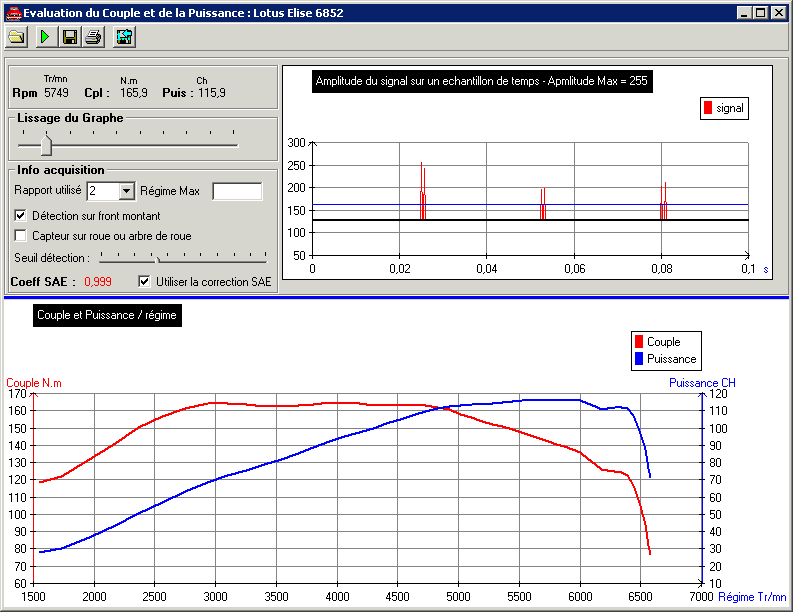The image size is (793, 612).
Task: Maximize the application window
Action: pyautogui.click(x=761, y=12)
